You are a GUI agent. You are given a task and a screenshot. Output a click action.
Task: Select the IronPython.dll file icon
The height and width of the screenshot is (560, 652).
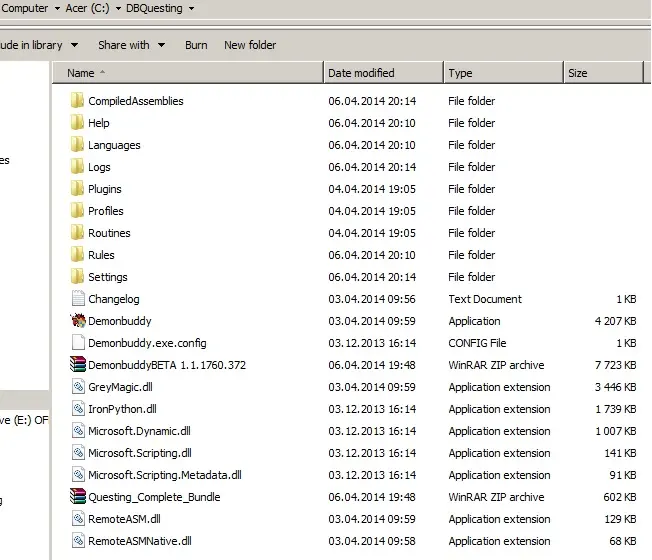point(79,409)
